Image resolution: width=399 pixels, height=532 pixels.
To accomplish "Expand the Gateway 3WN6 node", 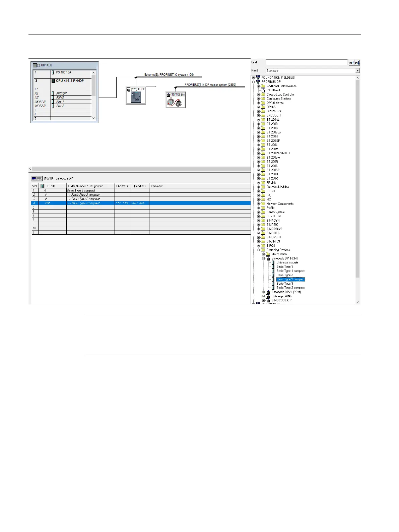I will tap(263, 296).
